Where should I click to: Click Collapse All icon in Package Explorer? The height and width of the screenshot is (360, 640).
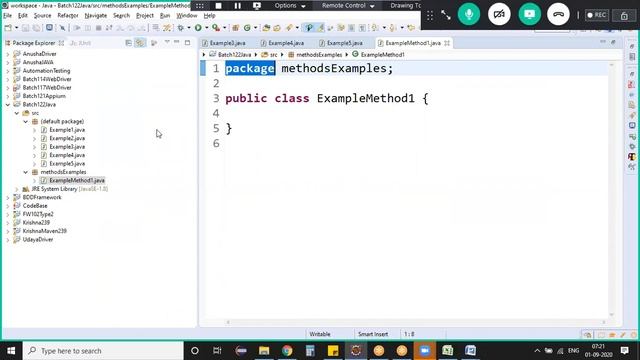click(129, 43)
